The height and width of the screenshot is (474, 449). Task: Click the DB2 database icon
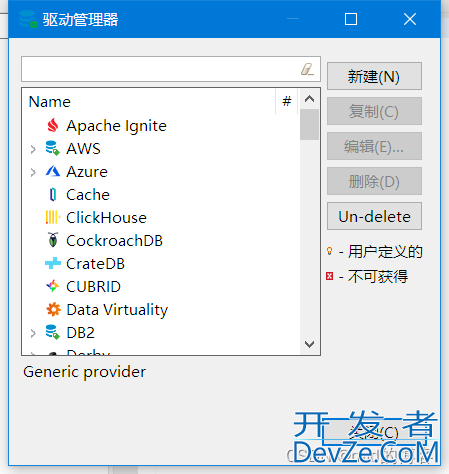click(x=53, y=332)
